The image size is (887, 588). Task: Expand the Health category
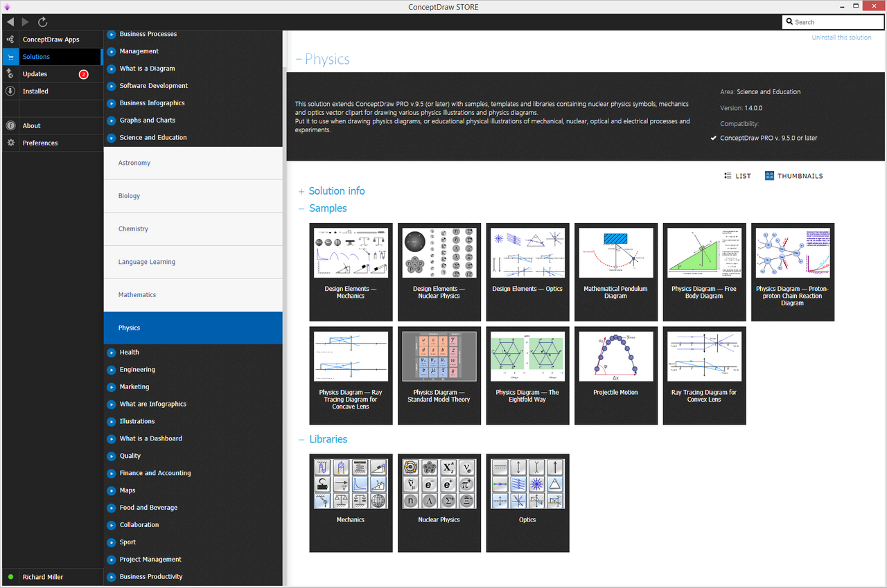[x=112, y=353]
